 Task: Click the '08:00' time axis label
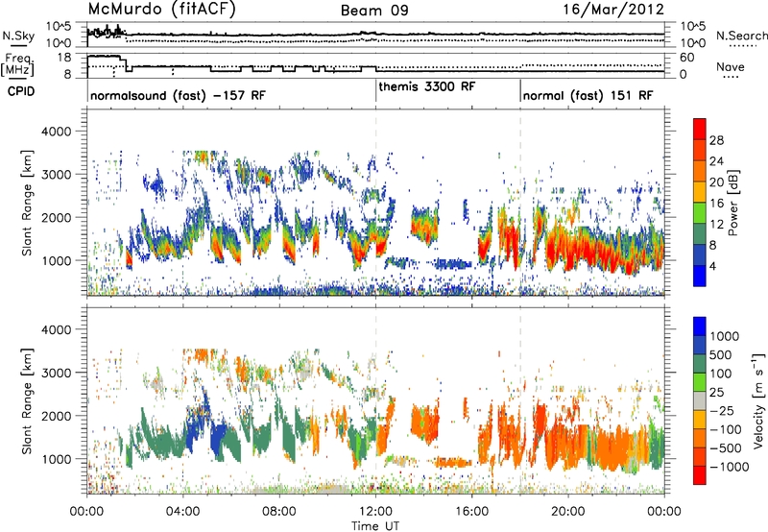(x=279, y=512)
